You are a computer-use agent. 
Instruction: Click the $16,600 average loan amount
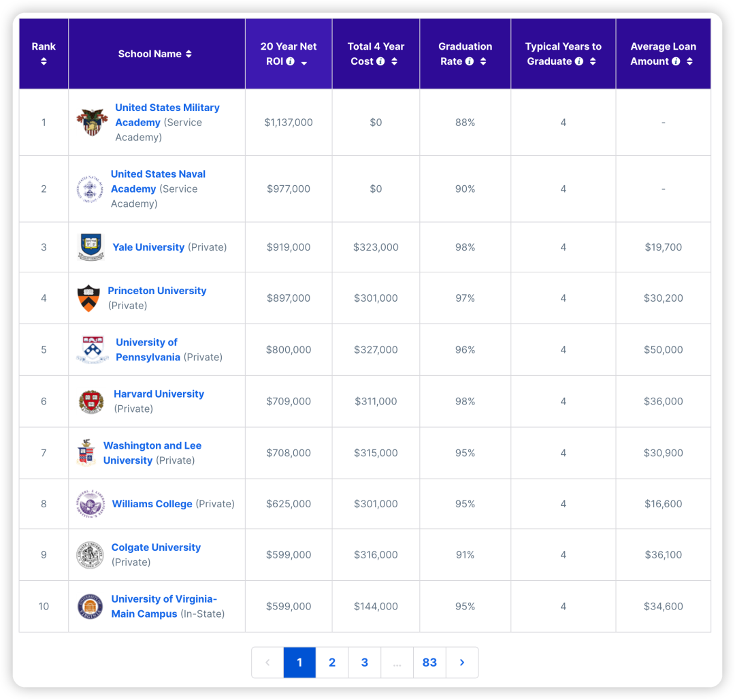coord(664,504)
